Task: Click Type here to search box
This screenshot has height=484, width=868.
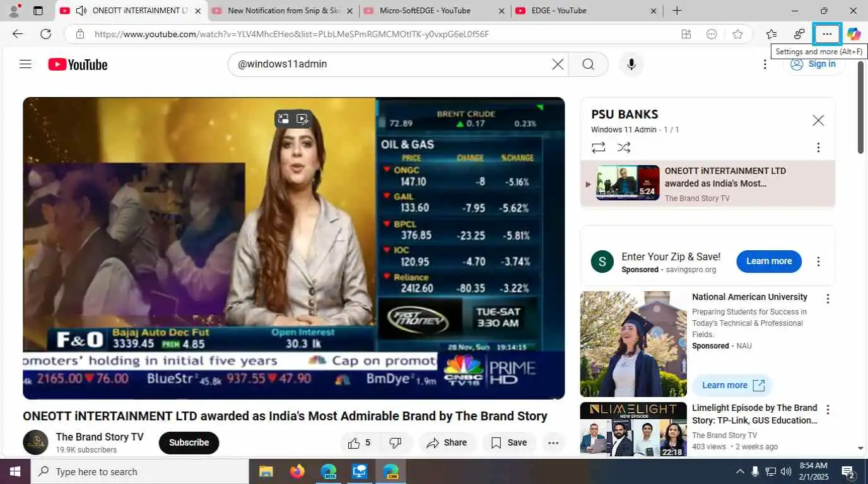Action: pyautogui.click(x=140, y=471)
